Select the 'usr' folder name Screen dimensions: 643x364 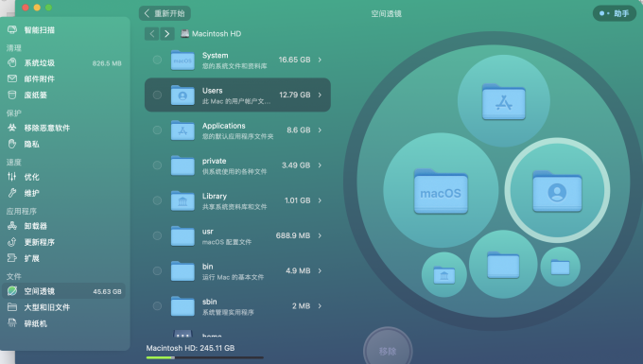pos(207,232)
